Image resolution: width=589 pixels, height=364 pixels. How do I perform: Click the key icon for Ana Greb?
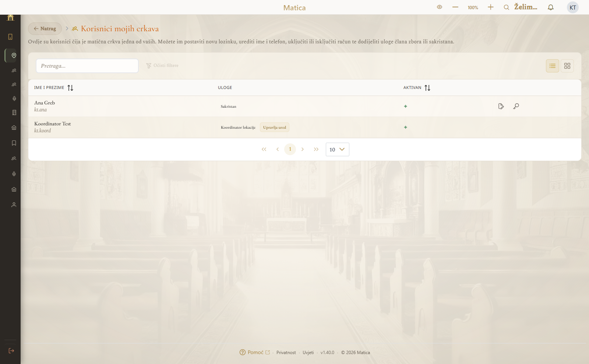[x=516, y=106]
